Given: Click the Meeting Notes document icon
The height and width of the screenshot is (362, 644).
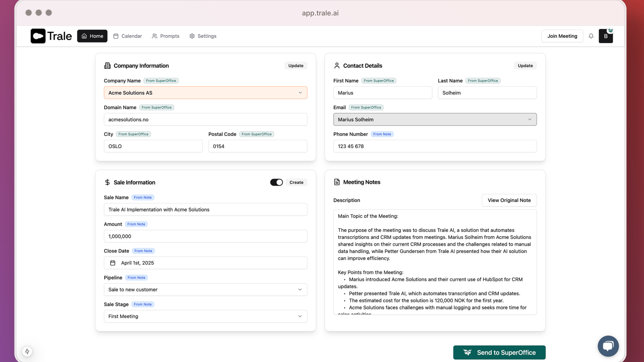Looking at the screenshot, I should tap(337, 182).
